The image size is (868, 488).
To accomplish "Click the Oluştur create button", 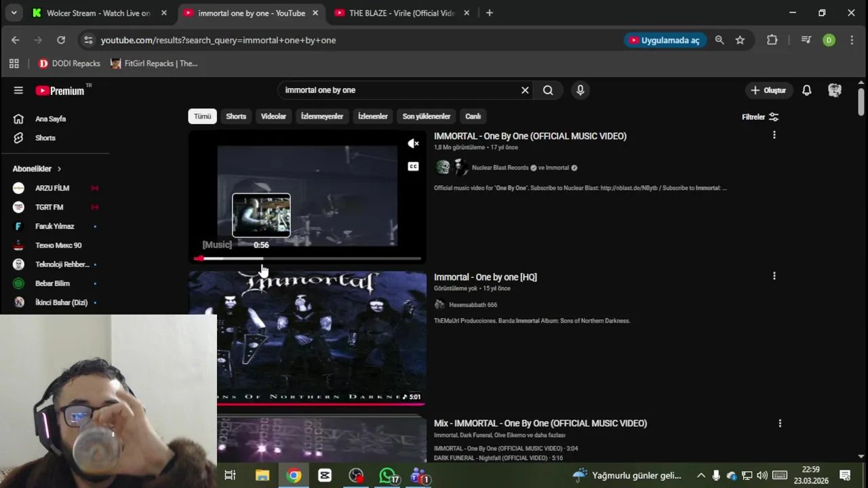I will 768,90.
